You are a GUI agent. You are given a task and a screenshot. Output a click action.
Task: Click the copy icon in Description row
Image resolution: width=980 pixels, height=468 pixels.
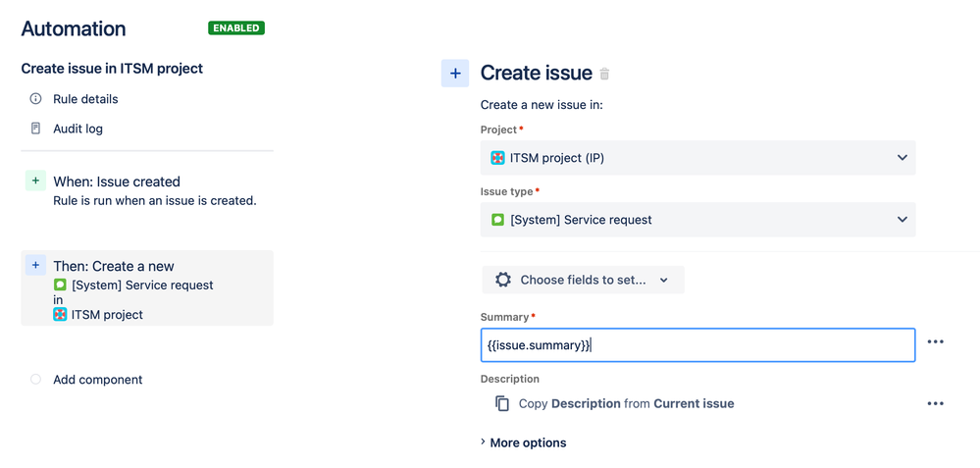[502, 403]
